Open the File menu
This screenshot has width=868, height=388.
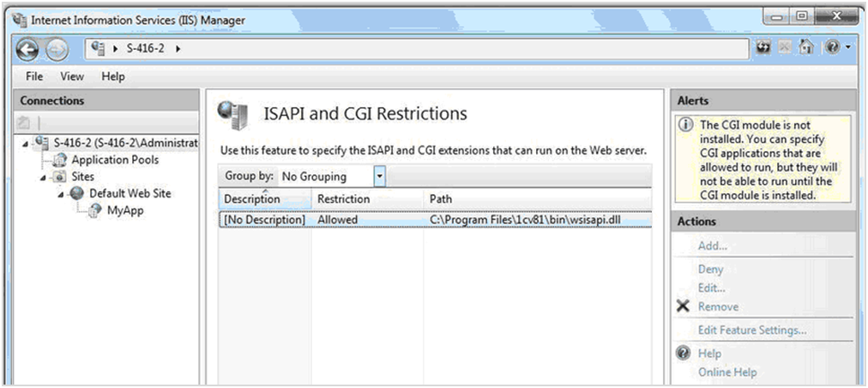[x=34, y=76]
